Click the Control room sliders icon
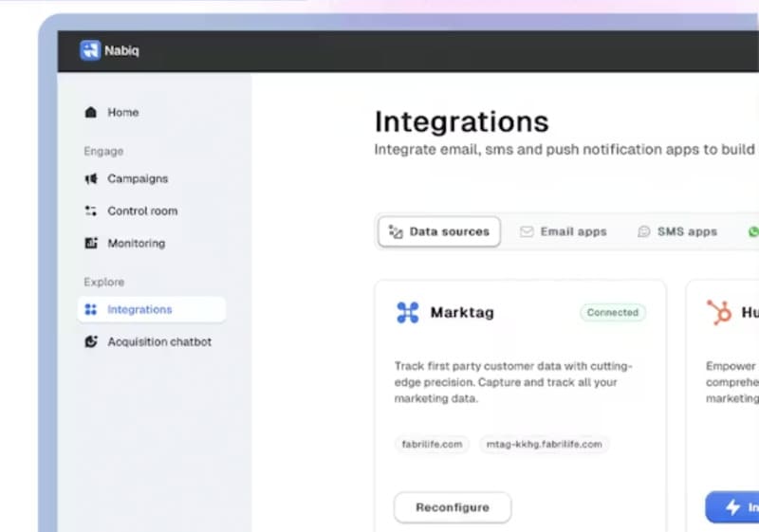 (91, 211)
